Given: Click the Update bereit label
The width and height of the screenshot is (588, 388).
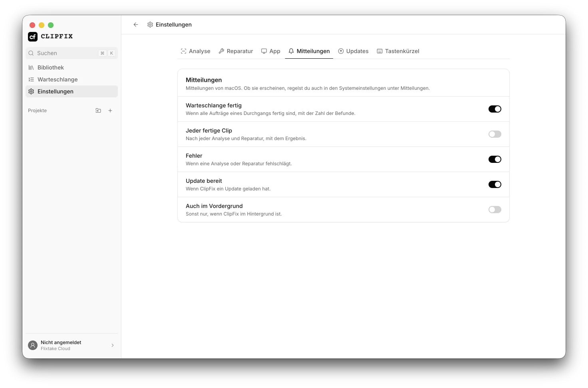Looking at the screenshot, I should pos(204,181).
